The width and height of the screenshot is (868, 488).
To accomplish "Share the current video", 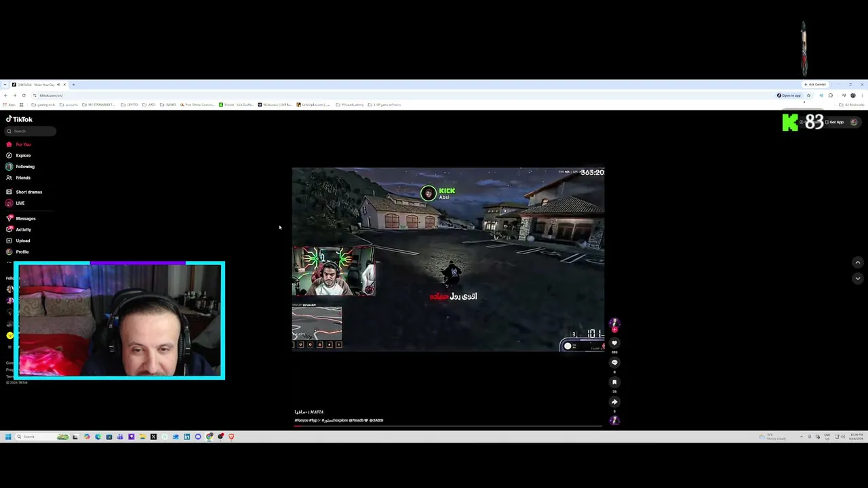I will click(614, 402).
